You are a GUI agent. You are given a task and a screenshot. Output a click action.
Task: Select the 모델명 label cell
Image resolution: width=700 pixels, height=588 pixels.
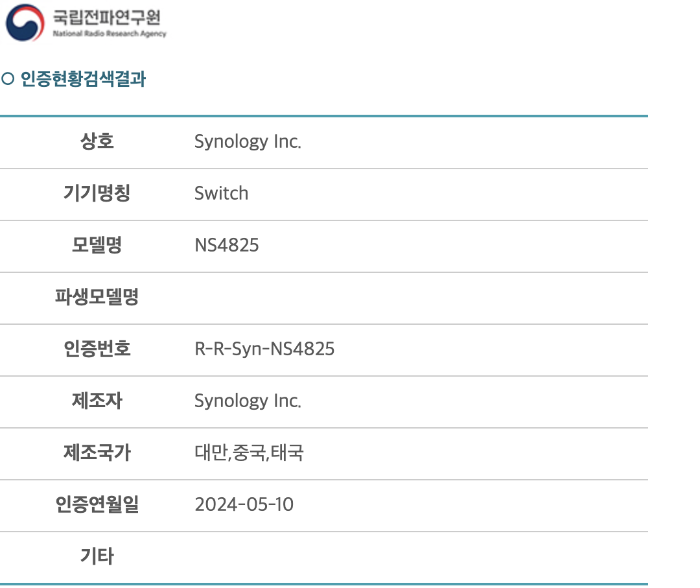[x=97, y=244]
